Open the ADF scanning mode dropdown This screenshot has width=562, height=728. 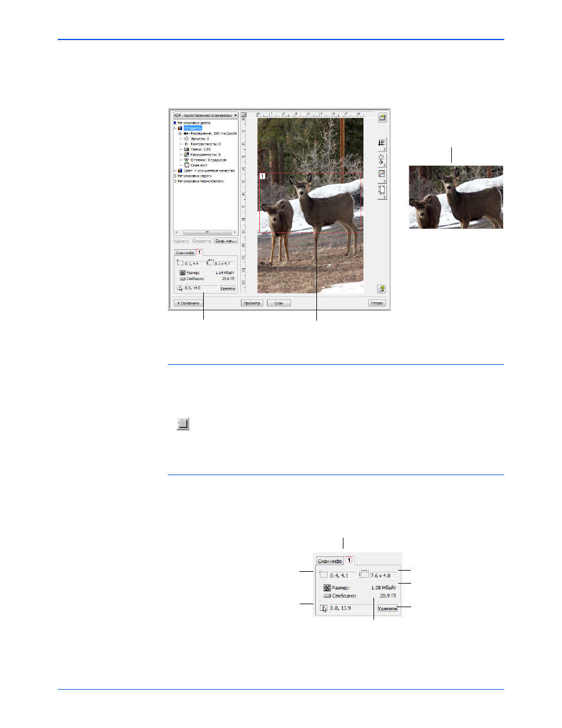206,116
